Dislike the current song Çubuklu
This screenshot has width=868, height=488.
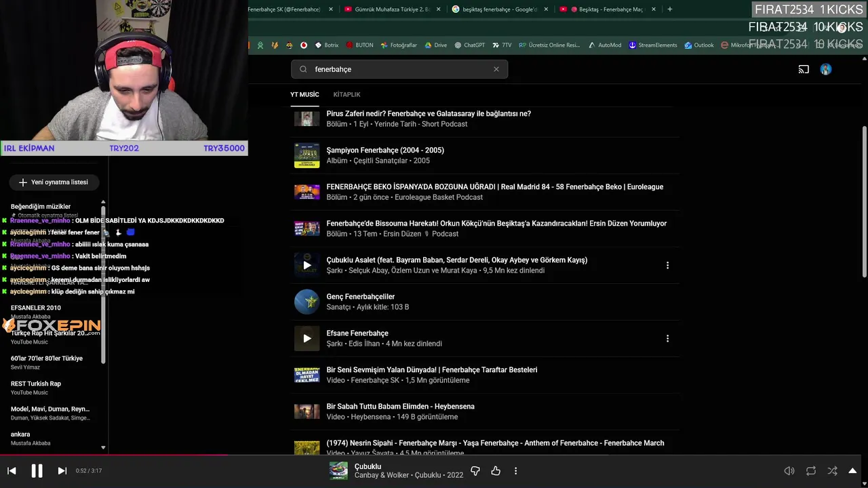click(x=475, y=471)
